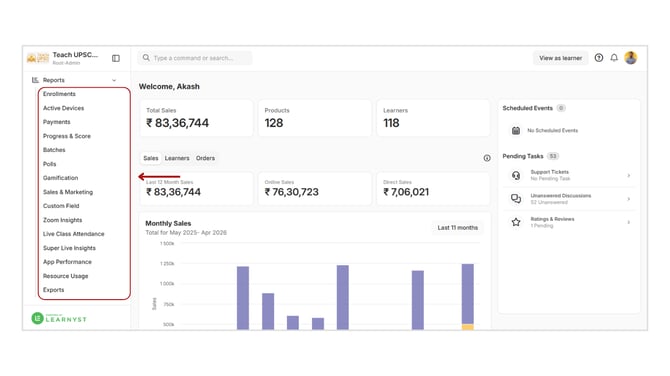Click the sales info circle icon
Viewport: 670px width, 376px height.
[x=487, y=158]
